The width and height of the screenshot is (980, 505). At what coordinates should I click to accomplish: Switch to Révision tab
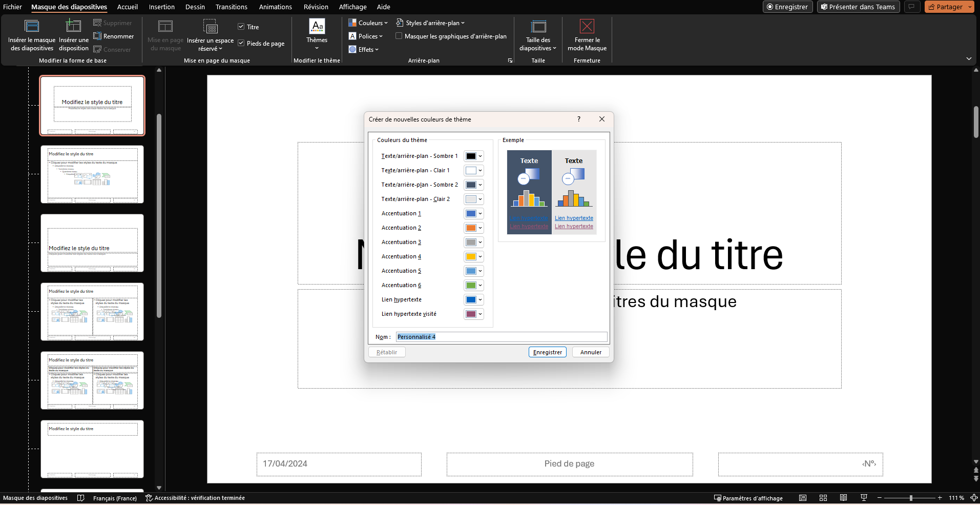[x=316, y=7]
